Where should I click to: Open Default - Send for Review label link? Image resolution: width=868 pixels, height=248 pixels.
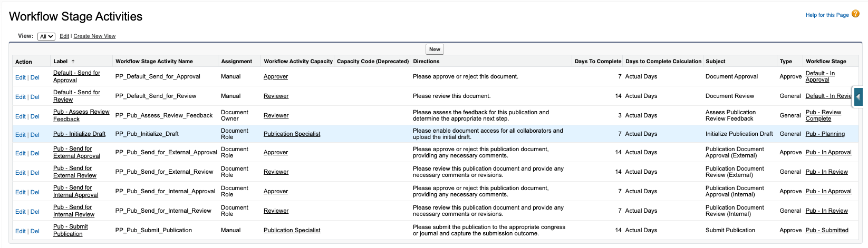point(76,96)
